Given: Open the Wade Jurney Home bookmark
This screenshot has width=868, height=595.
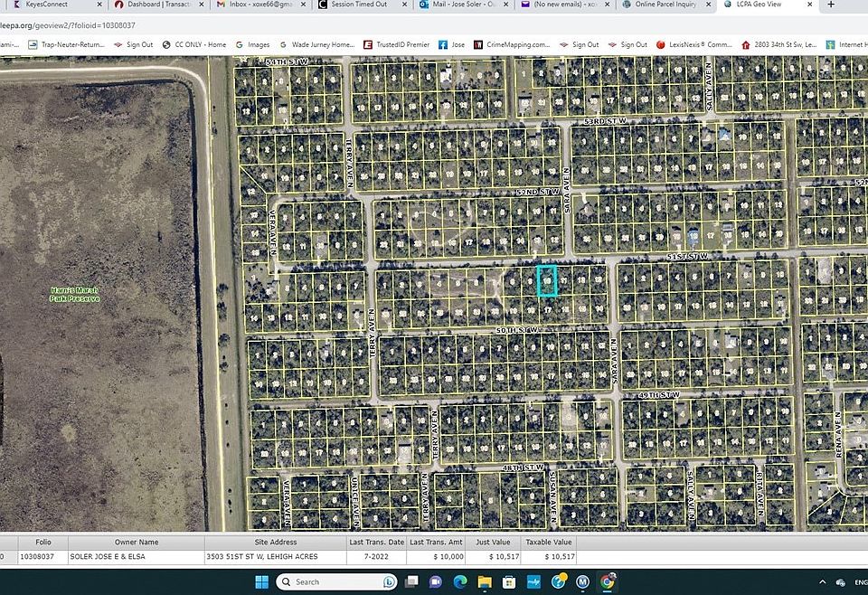Looking at the screenshot, I should (317, 44).
